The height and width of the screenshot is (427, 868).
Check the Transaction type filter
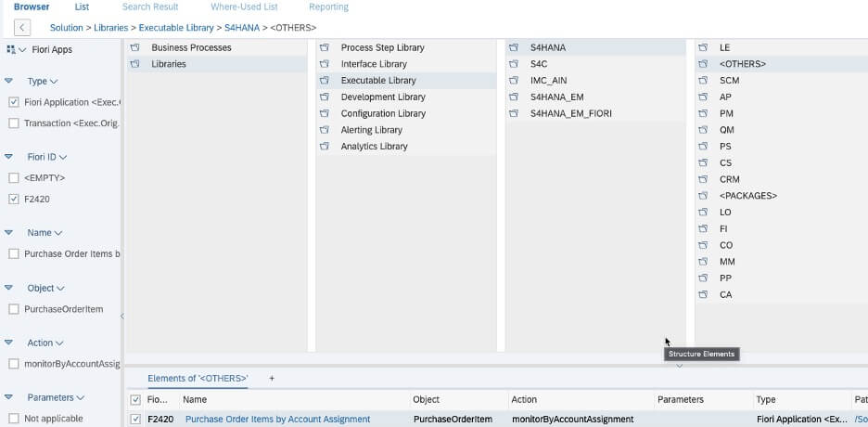point(14,123)
